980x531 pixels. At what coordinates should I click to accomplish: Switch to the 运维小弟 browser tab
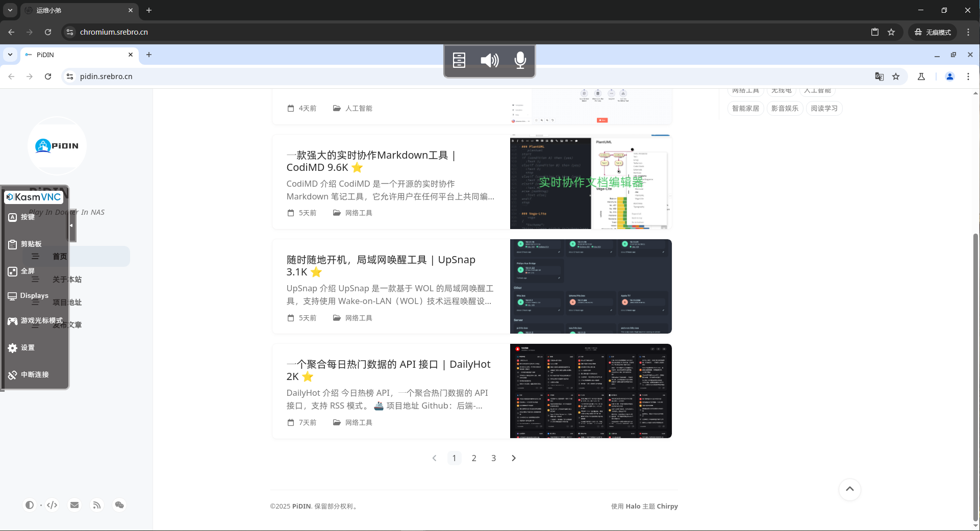click(77, 10)
